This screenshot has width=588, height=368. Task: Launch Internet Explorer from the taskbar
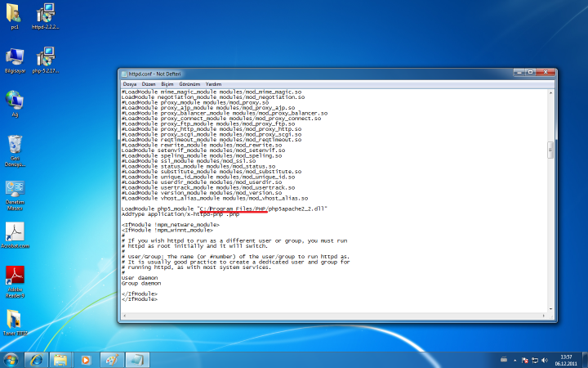[x=37, y=359]
